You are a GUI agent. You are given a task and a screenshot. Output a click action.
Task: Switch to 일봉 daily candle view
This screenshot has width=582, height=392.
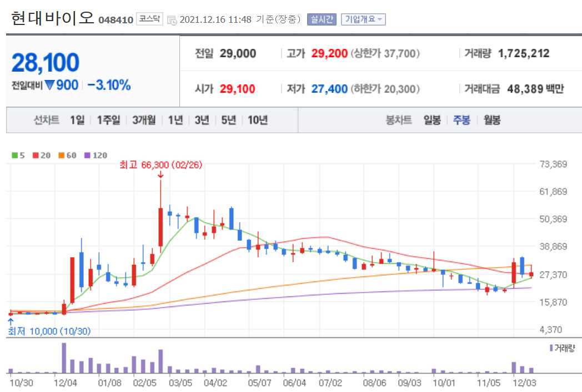pyautogui.click(x=434, y=119)
